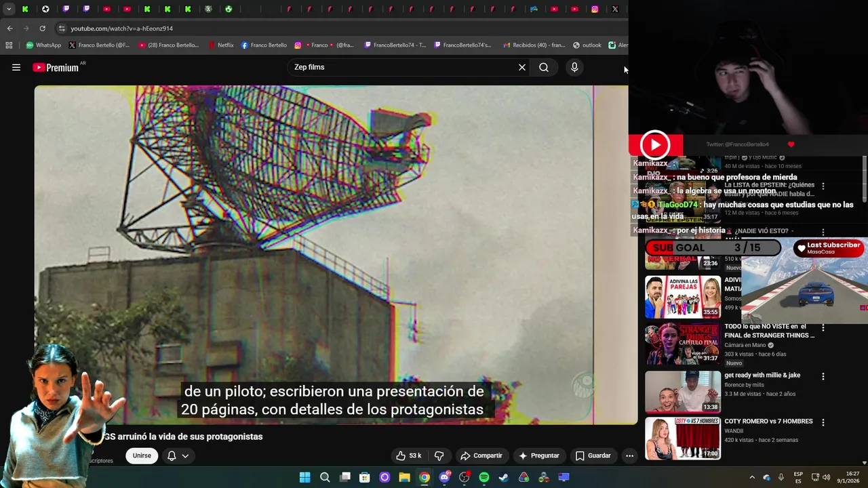Open Task View on the taskbar
Viewport: 868px width, 488px height.
point(344,477)
